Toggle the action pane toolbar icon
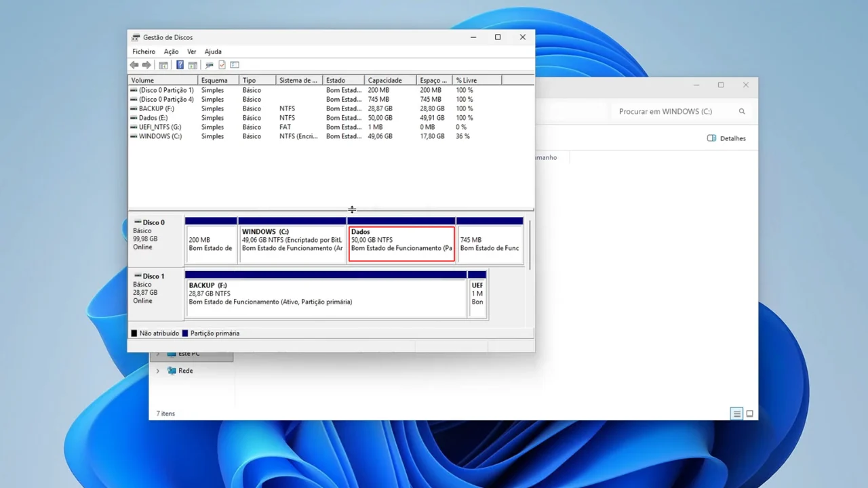The width and height of the screenshot is (868, 488). coord(193,65)
